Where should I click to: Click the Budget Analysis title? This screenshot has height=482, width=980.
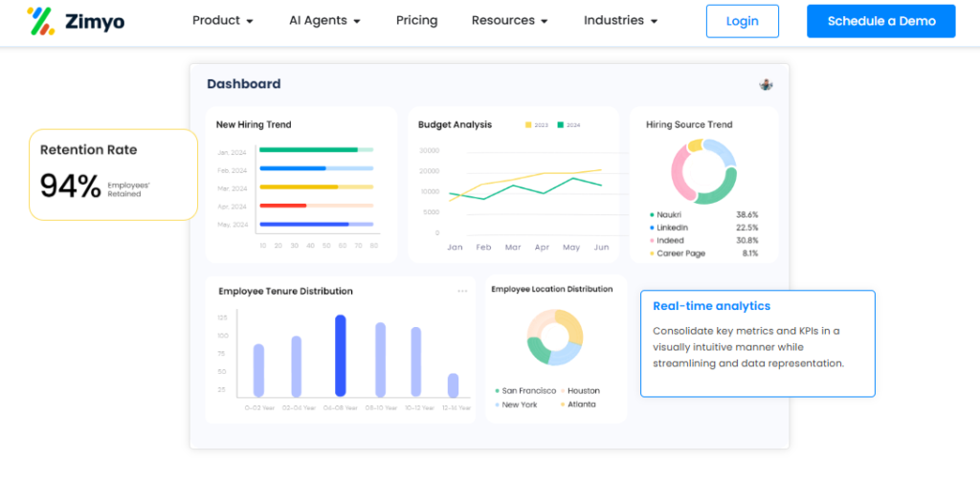click(455, 124)
